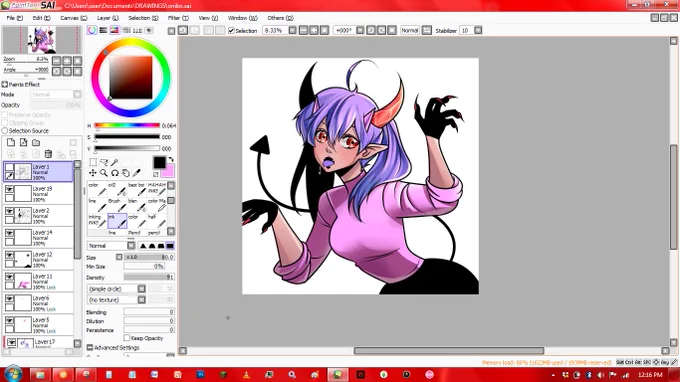Click the black foreground color swatch
The width and height of the screenshot is (680, 382).
click(x=159, y=163)
